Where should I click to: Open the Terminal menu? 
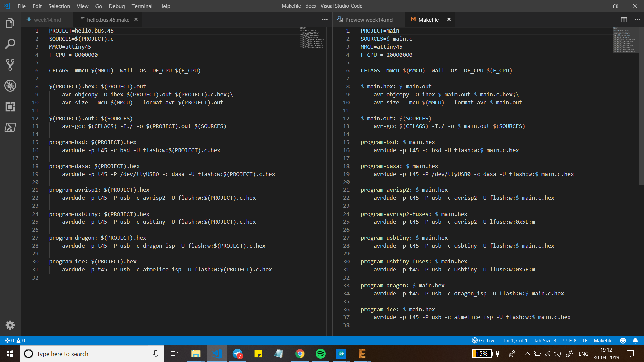click(142, 6)
